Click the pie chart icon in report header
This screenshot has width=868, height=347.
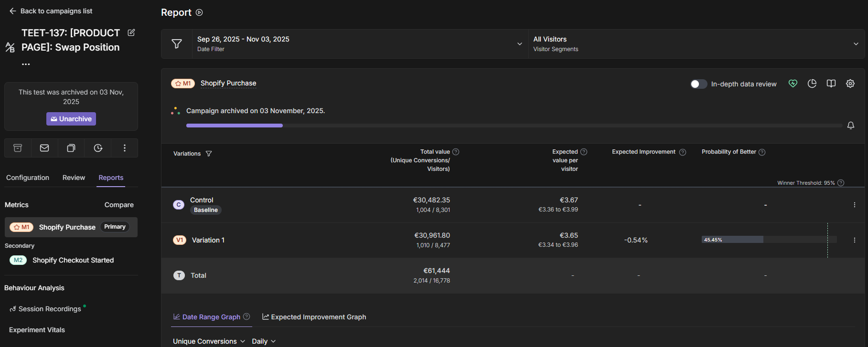(x=812, y=84)
